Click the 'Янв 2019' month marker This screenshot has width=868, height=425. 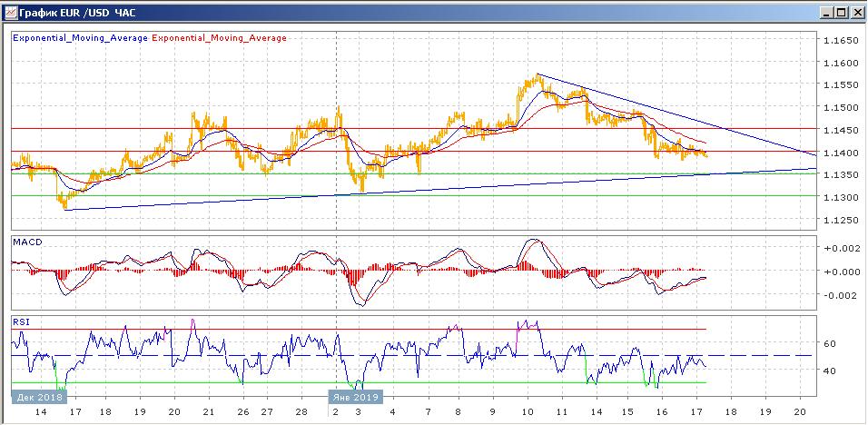click(x=355, y=398)
